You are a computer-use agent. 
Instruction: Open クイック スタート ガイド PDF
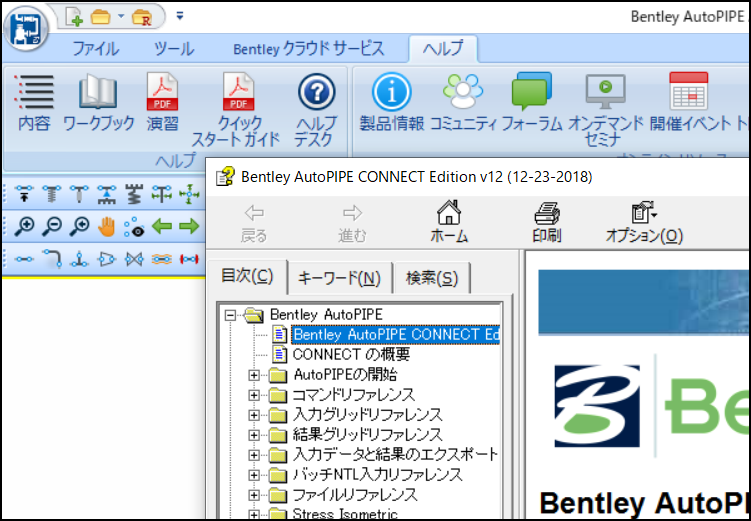[x=236, y=110]
